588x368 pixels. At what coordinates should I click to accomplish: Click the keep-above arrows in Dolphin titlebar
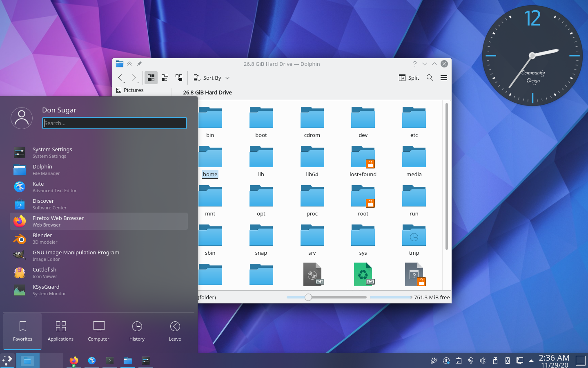tap(129, 64)
